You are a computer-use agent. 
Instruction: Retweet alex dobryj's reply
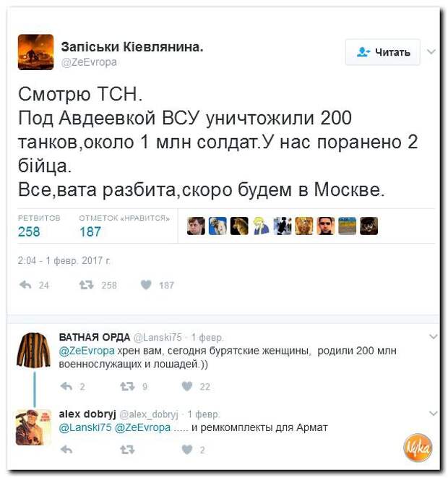pyautogui.click(x=127, y=449)
